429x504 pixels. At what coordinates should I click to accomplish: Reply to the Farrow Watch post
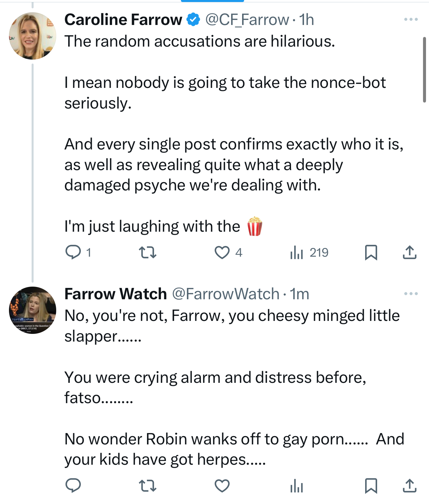coord(73,486)
